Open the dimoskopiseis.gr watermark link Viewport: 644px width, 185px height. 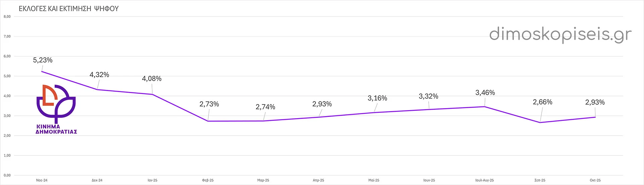[x=560, y=34]
